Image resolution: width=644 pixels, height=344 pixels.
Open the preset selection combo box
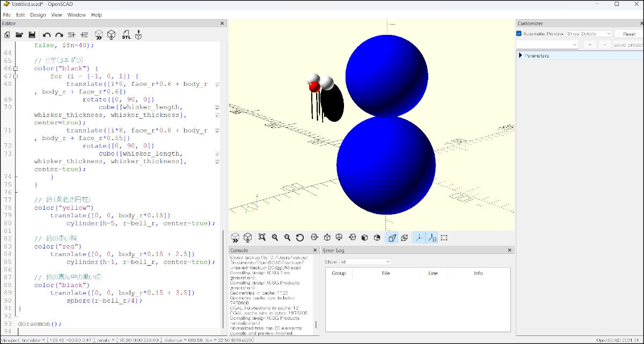click(x=547, y=45)
